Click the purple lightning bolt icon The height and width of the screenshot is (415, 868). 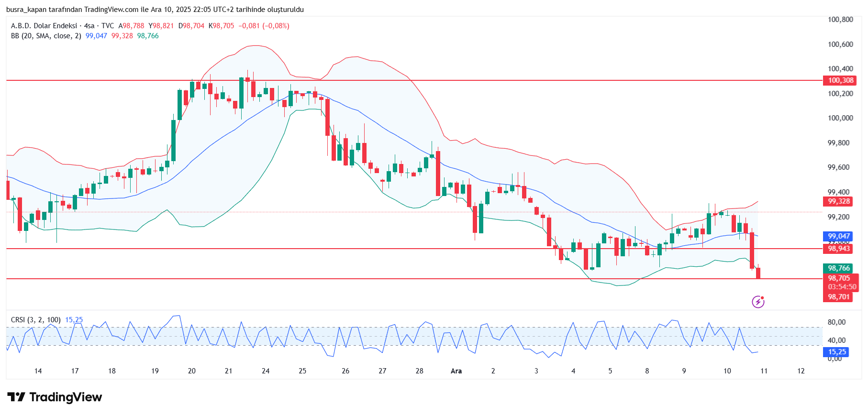758,302
